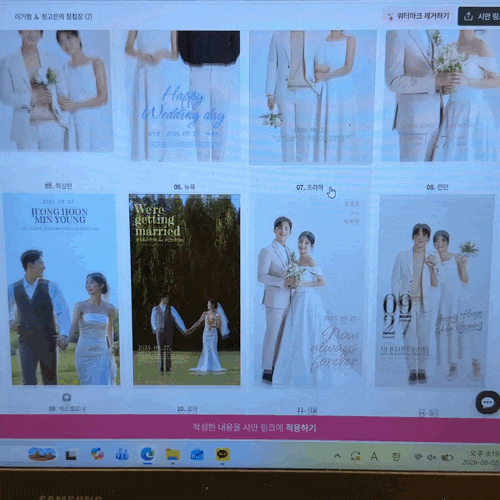Viewport: 500px width, 500px height.
Task: Open Outlook from the taskbar
Action: [197, 454]
